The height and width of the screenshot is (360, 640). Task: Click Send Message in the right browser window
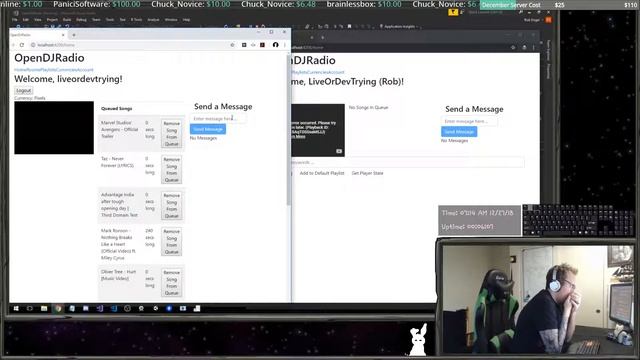coord(459,131)
